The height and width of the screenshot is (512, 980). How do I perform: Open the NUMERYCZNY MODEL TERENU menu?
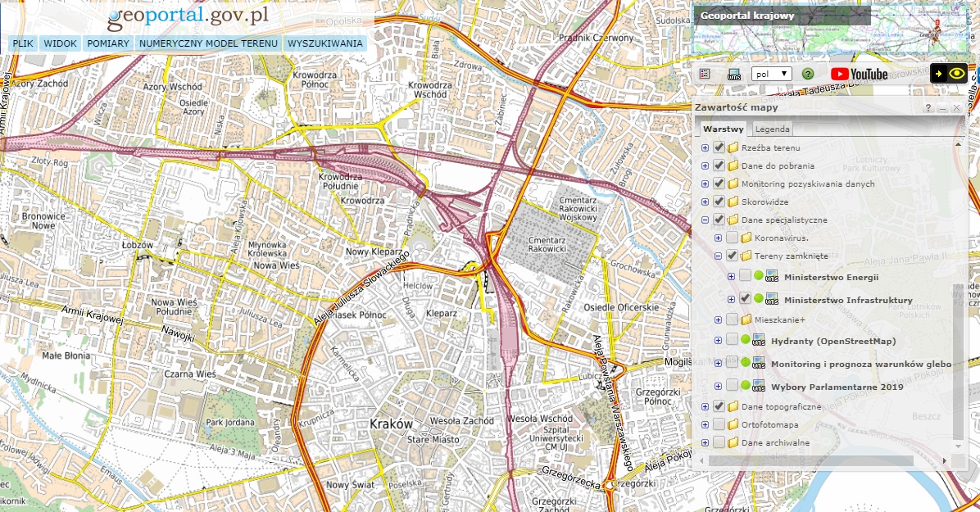tap(208, 43)
